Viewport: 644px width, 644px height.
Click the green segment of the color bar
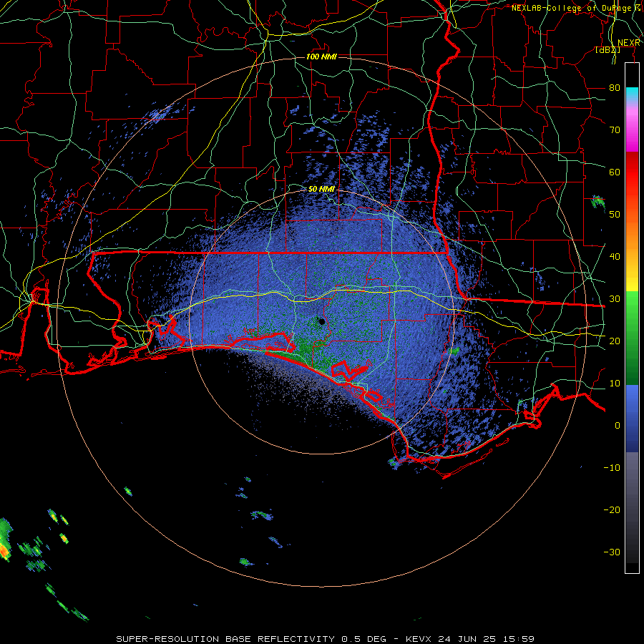[x=632, y=338]
